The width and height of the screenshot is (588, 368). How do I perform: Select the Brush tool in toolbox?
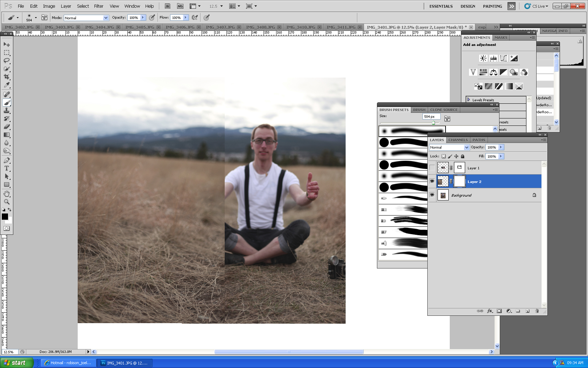tap(7, 103)
